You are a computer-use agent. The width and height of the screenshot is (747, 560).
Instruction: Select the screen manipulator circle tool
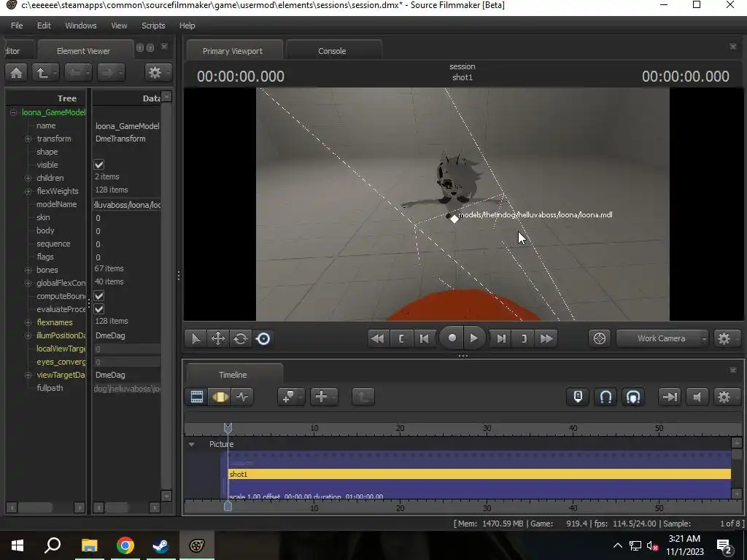pyautogui.click(x=263, y=338)
